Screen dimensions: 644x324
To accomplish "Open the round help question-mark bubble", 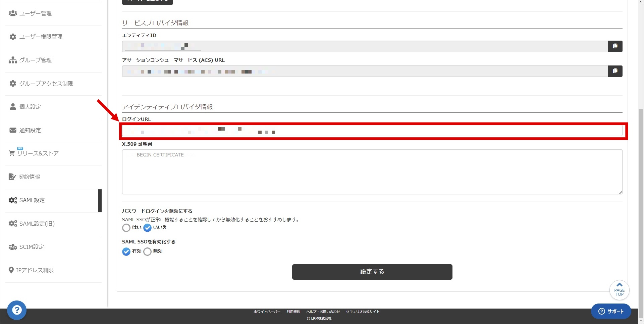I will 17,310.
